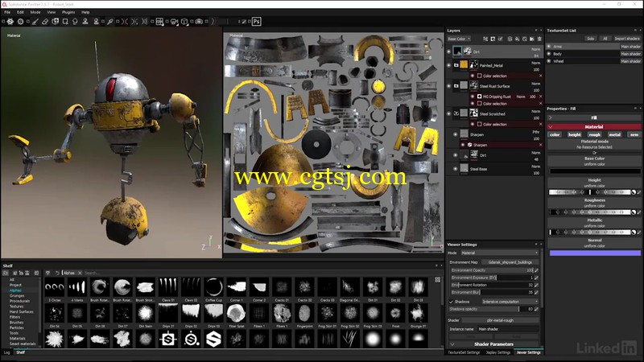Select the Wheel texture set radio
This screenshot has width=644, height=362.
tap(549, 61)
